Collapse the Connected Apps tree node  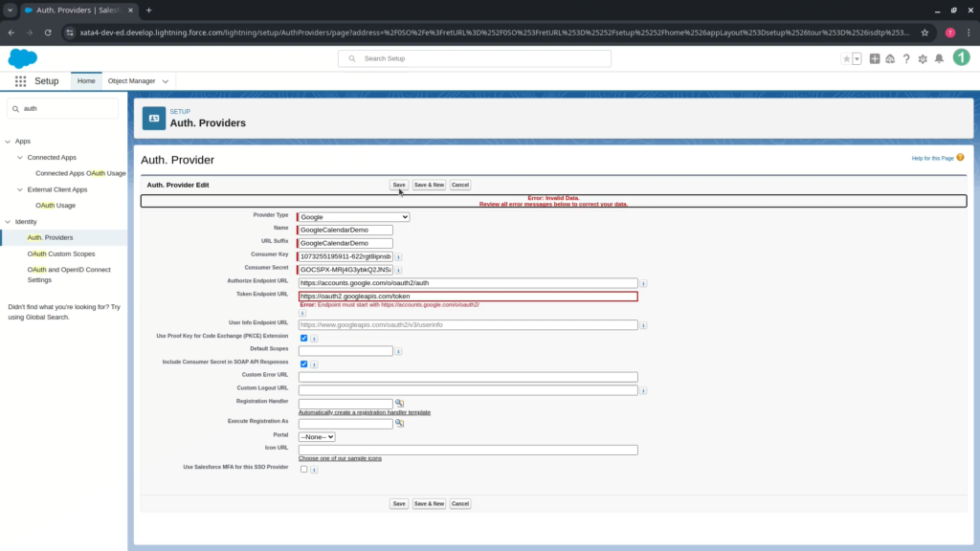pos(20,158)
